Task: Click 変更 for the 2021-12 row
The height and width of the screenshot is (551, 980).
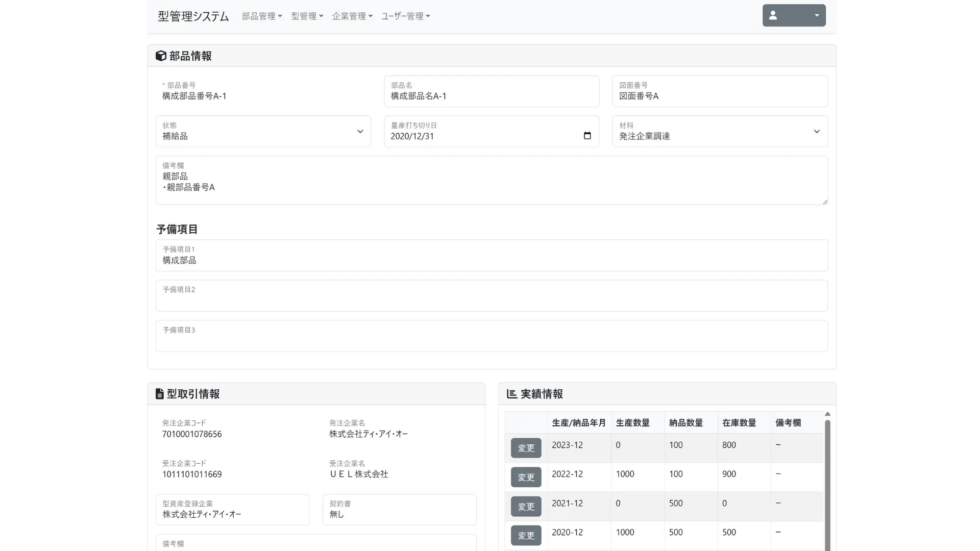Action: 526,506
